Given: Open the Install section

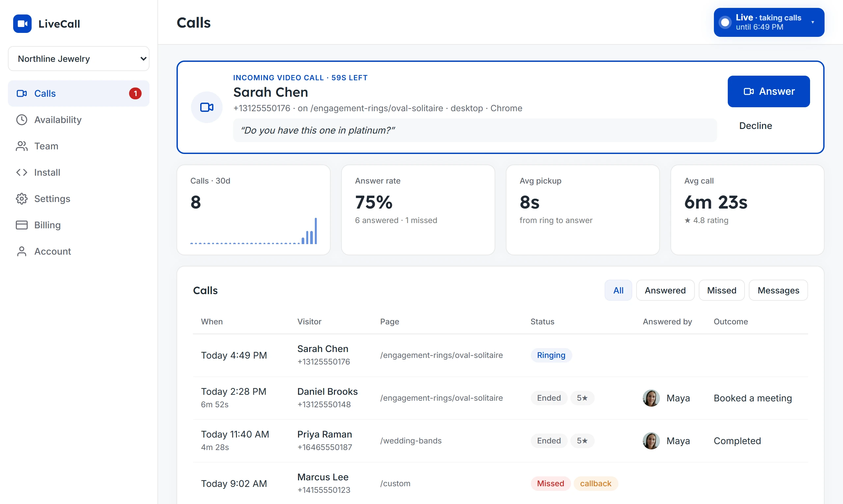Looking at the screenshot, I should [78, 172].
